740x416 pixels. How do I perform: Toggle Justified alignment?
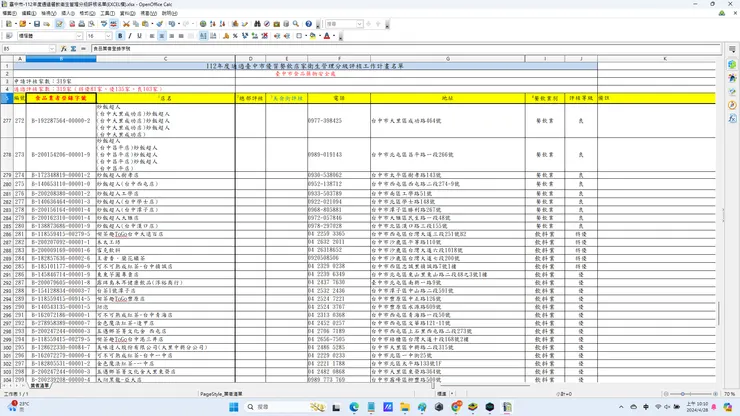181,36
